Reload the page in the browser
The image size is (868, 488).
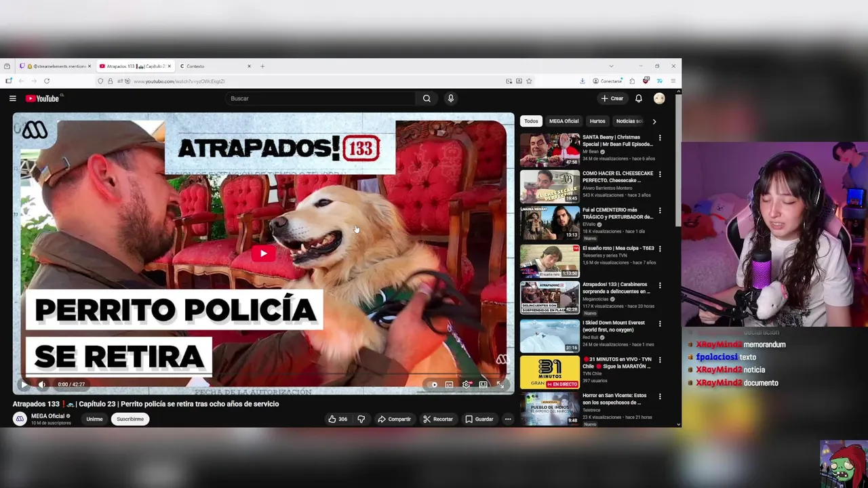[47, 81]
